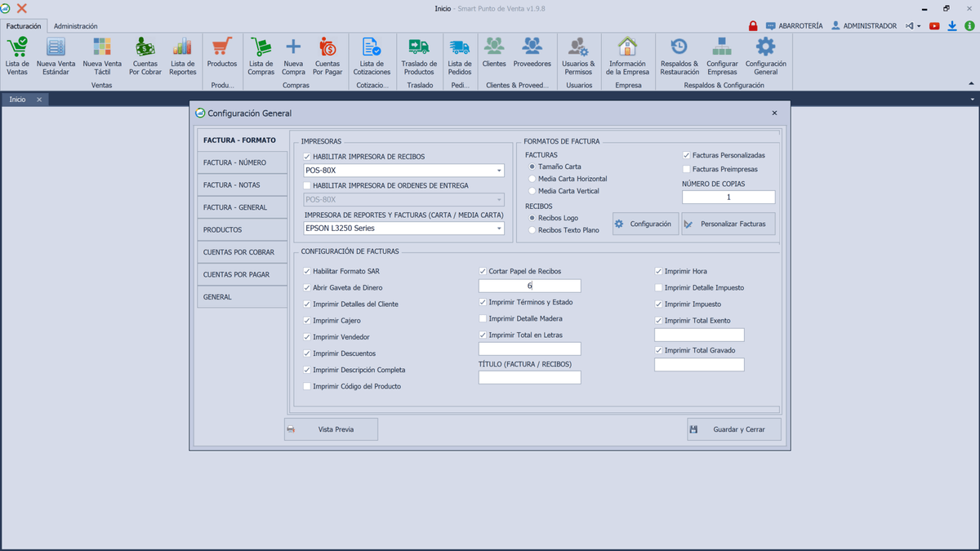Viewport: 980px width, 551px height.
Task: Click Configuración button for receipts
Action: coord(645,224)
